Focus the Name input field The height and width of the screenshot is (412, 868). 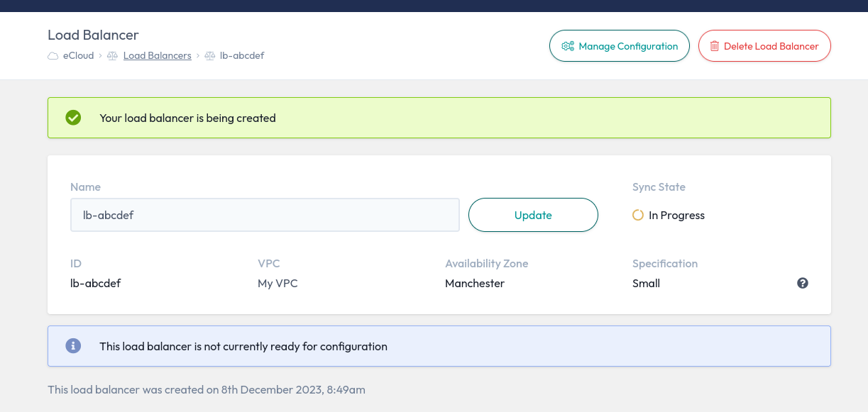(265, 215)
